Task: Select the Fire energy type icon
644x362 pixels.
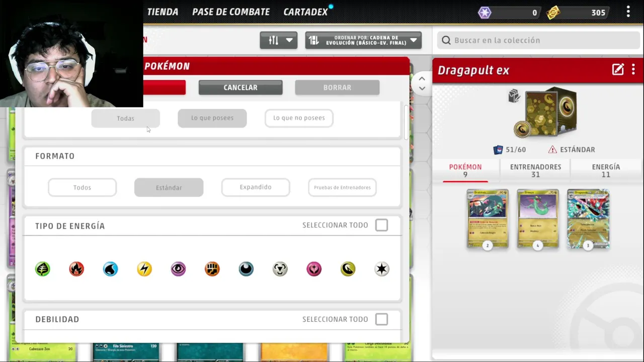Action: 76,269
